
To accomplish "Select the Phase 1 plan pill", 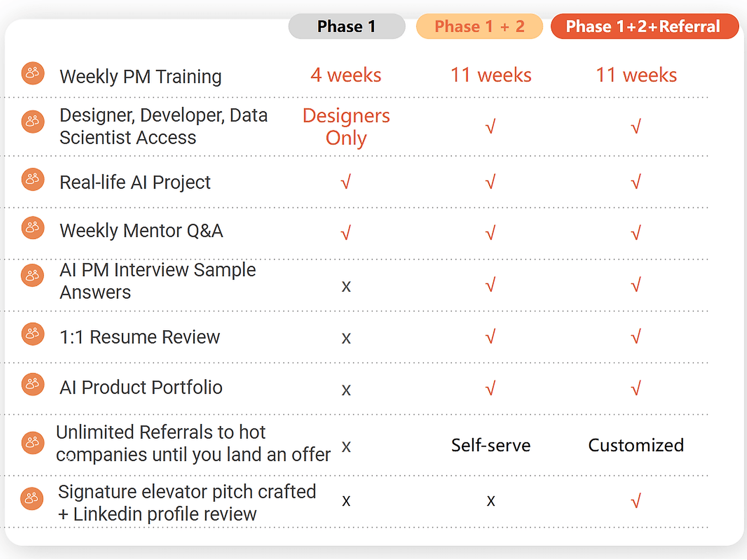I will (347, 26).
